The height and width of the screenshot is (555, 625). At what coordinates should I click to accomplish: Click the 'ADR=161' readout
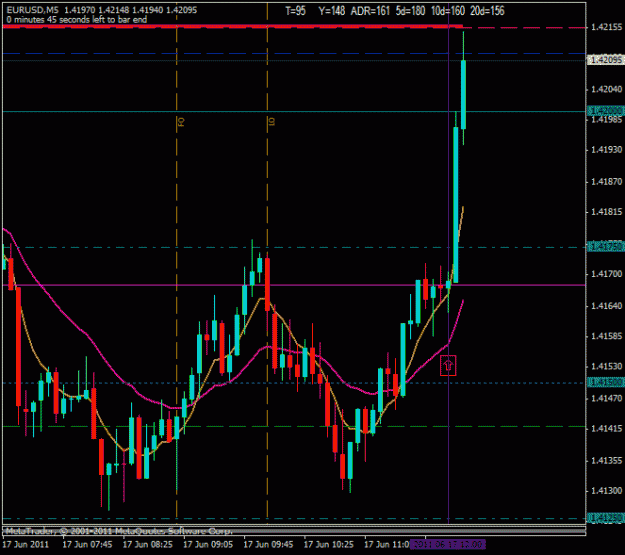click(x=370, y=11)
